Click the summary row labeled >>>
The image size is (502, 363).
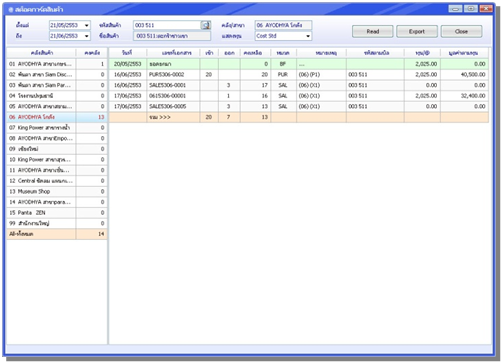tap(299, 117)
